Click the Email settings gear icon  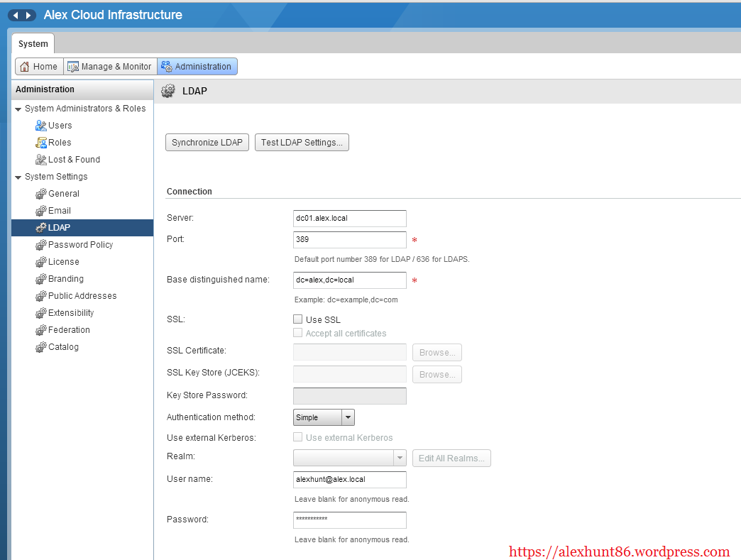(x=41, y=211)
